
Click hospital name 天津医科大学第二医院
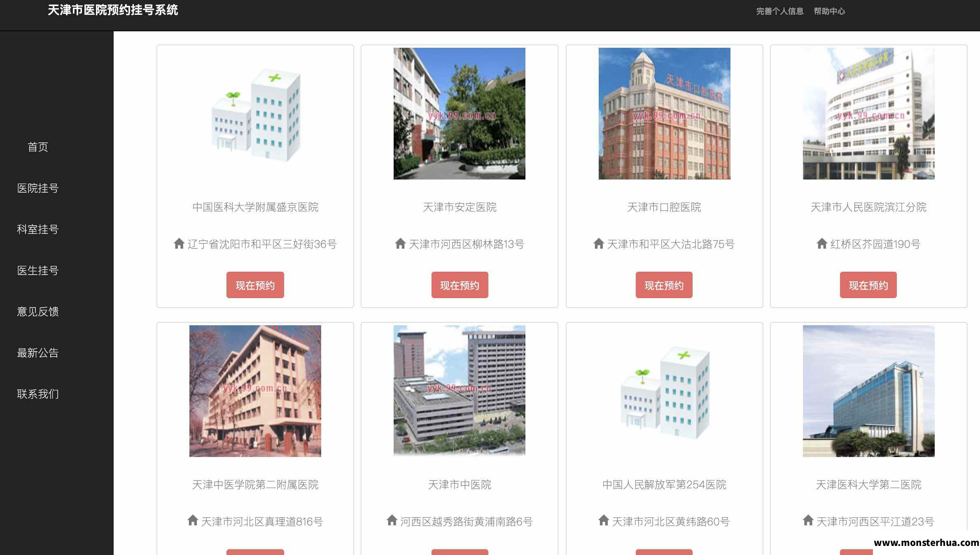(x=868, y=485)
